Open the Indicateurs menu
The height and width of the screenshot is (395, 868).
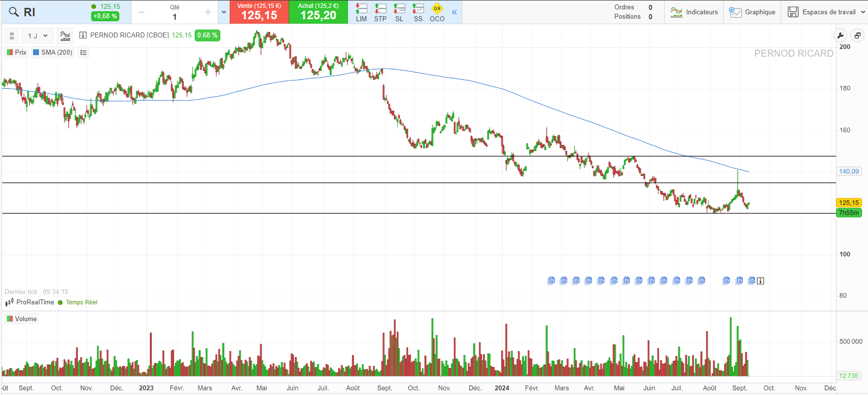point(694,12)
